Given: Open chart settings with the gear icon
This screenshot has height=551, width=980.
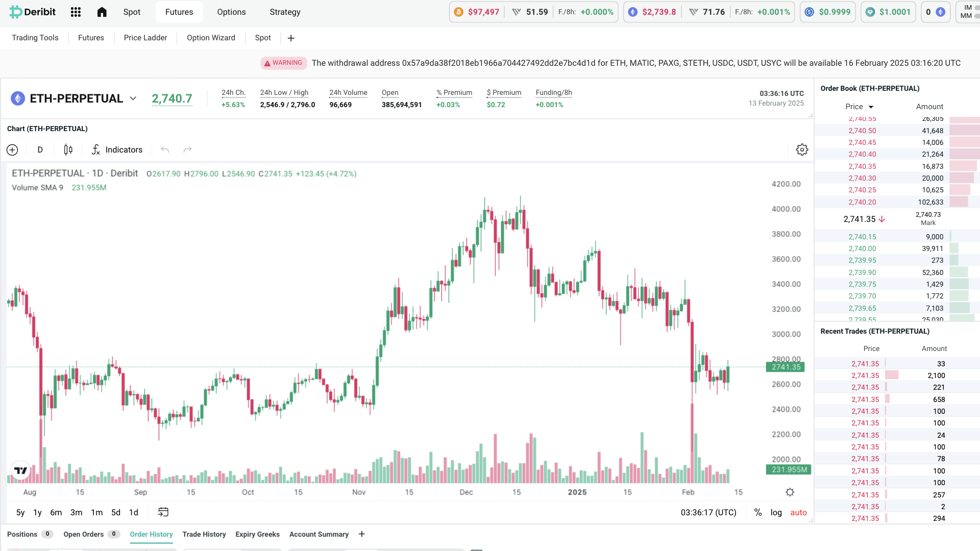Looking at the screenshot, I should (x=802, y=149).
